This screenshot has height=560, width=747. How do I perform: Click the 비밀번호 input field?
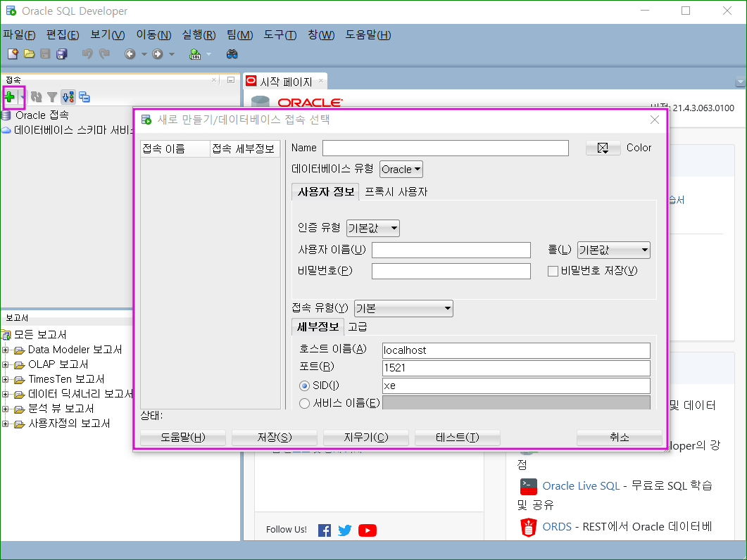pyautogui.click(x=451, y=271)
